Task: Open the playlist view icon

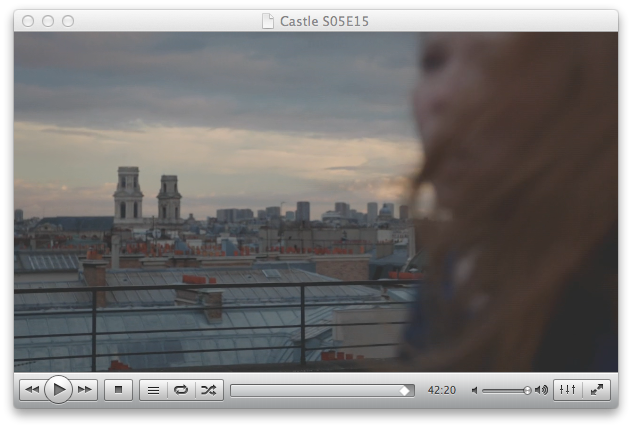Action: coord(153,390)
